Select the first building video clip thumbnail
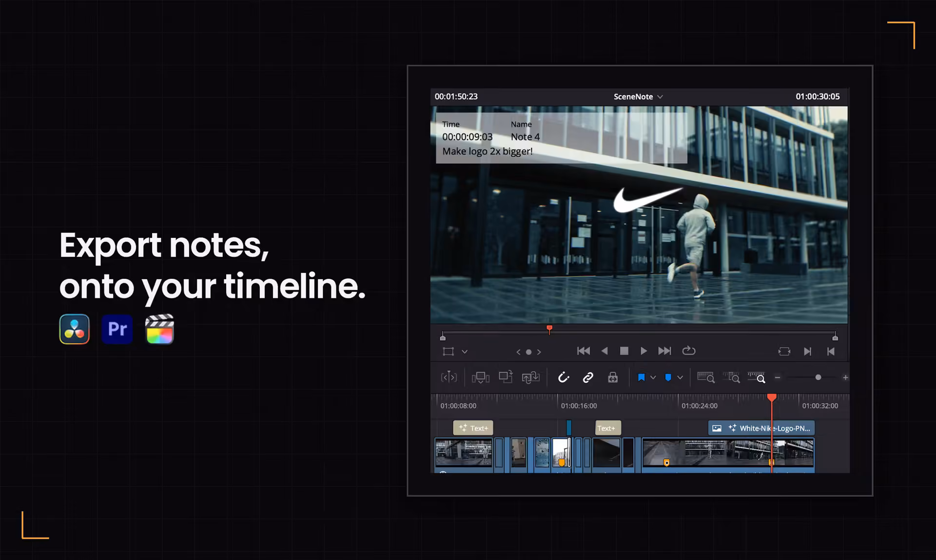Viewport: 936px width, 560px height. pos(464,454)
